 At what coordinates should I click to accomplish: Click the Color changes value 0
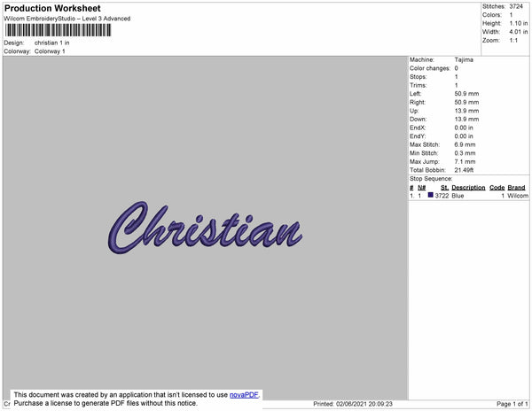click(457, 68)
